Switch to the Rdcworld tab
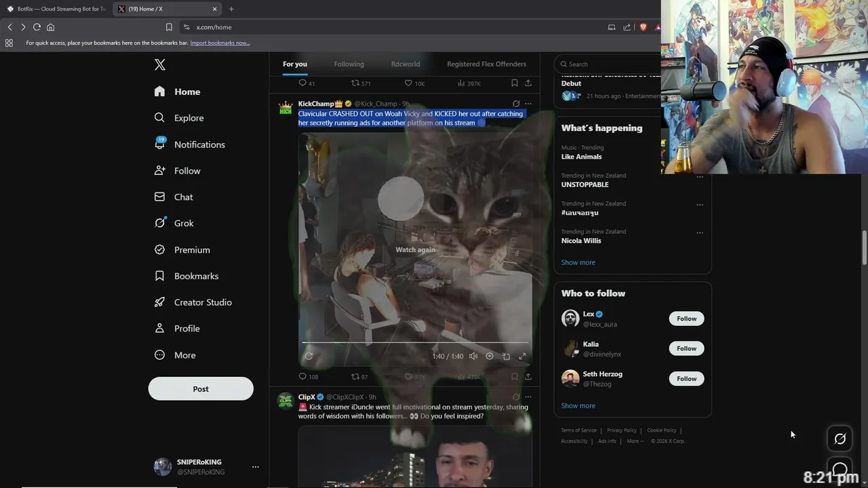 [x=406, y=64]
